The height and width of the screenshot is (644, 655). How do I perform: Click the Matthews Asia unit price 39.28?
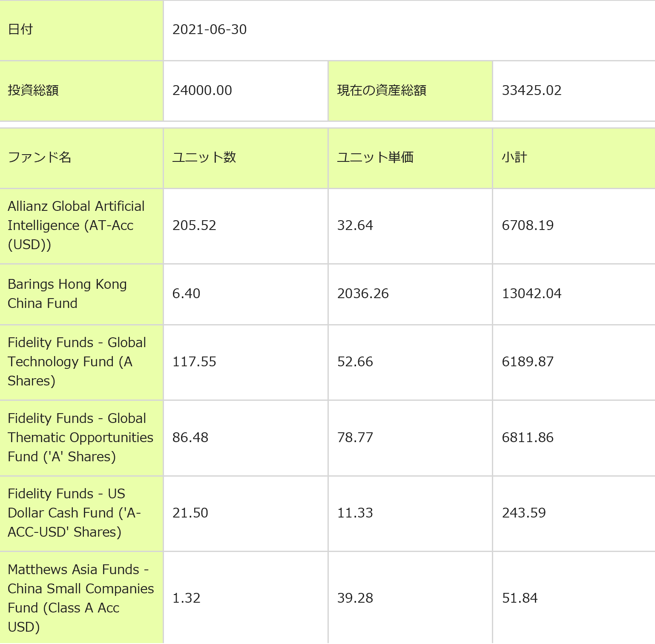tap(355, 598)
